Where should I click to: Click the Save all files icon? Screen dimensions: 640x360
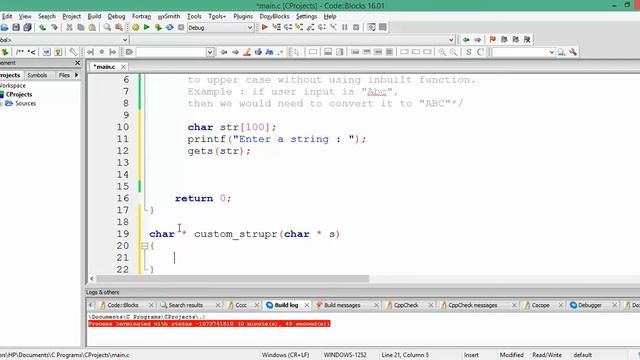27,27
